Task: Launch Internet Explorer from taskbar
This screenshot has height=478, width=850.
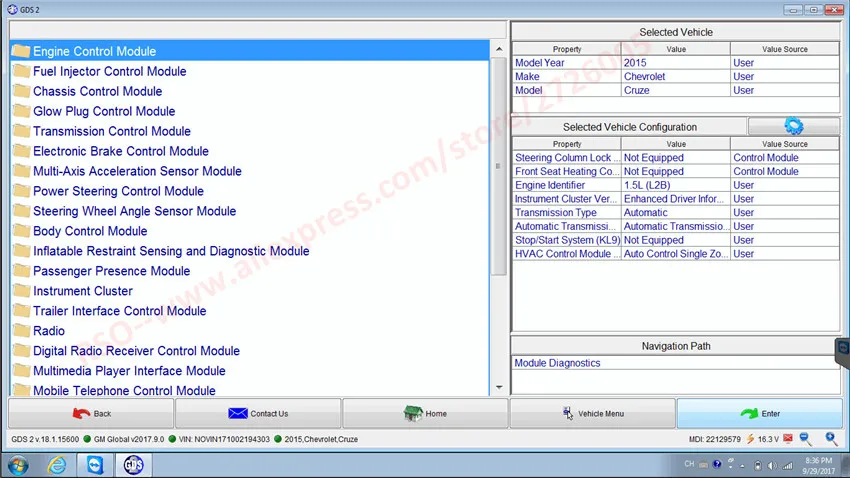Action: (x=56, y=465)
